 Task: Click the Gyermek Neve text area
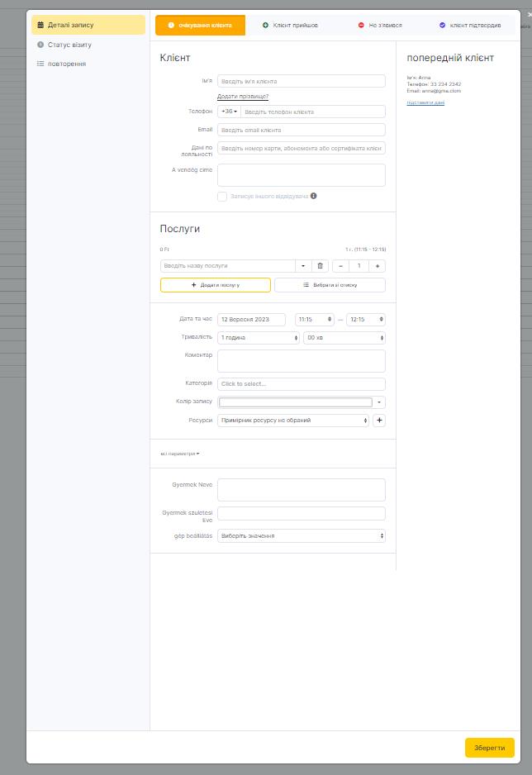(x=302, y=490)
